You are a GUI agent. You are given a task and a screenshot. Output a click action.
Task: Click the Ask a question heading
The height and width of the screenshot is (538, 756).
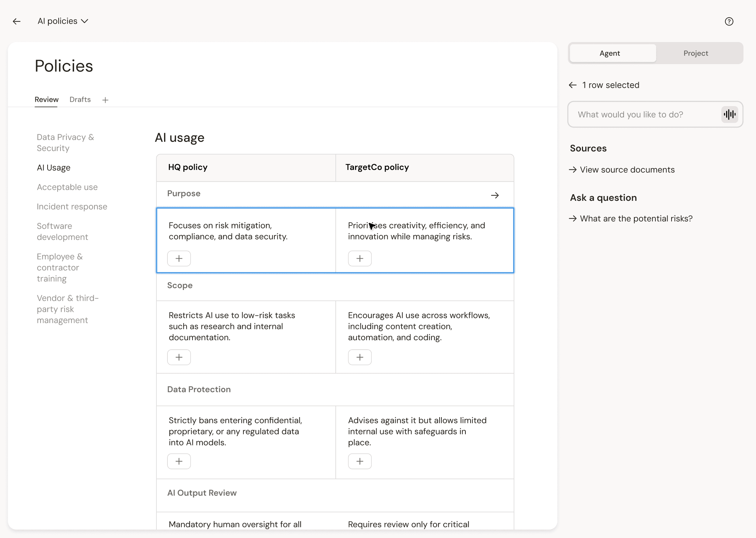(603, 198)
